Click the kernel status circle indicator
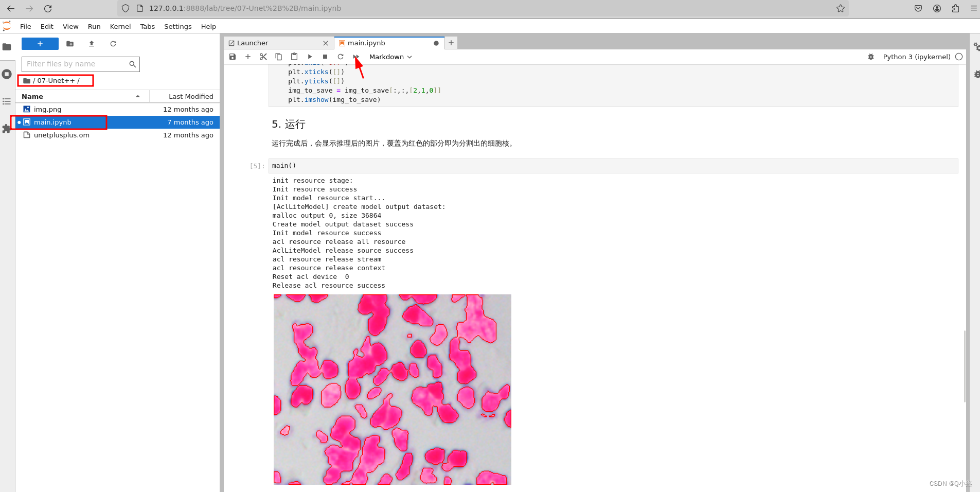 pyautogui.click(x=959, y=57)
